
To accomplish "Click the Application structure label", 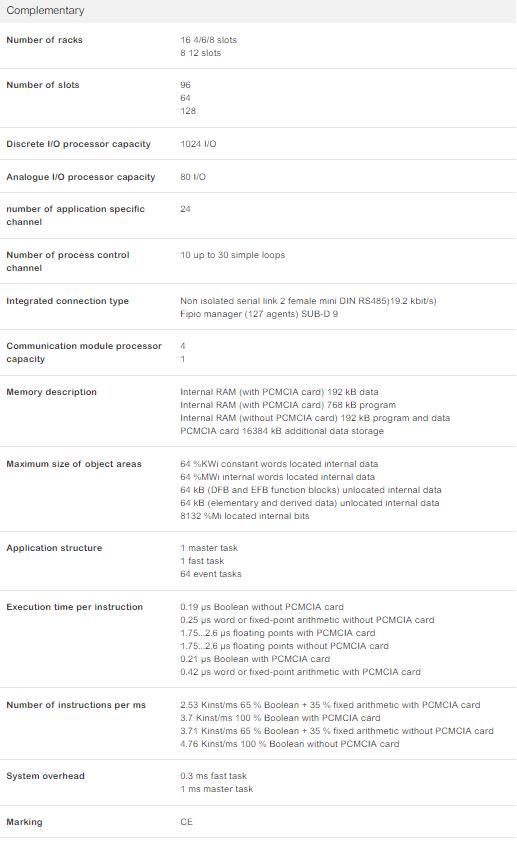I will pyautogui.click(x=54, y=548).
